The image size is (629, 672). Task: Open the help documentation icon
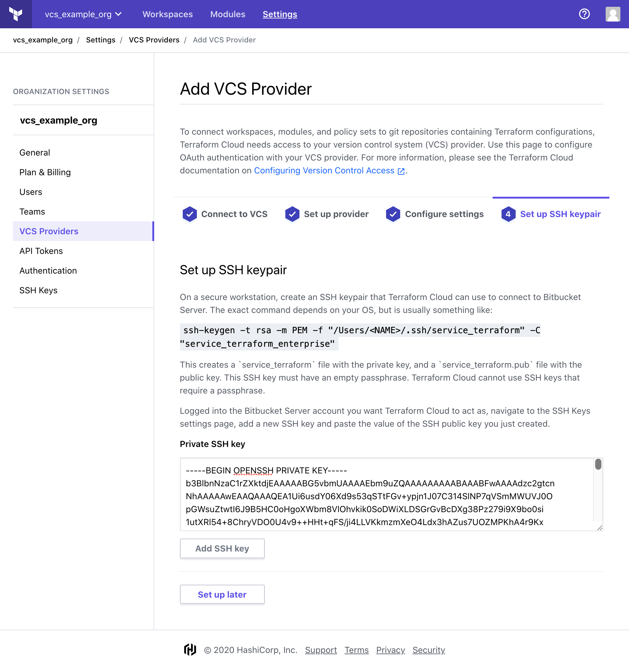tap(585, 14)
